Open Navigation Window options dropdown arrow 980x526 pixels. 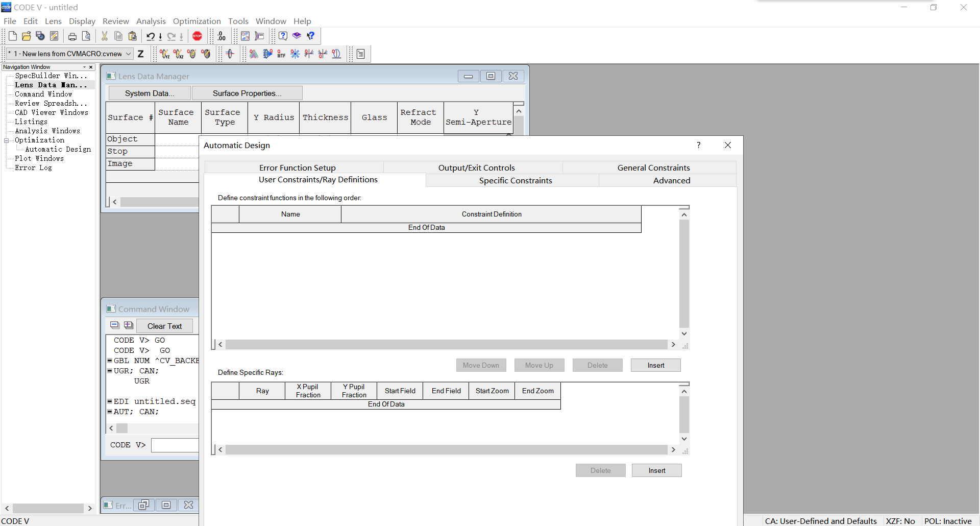[x=85, y=67]
